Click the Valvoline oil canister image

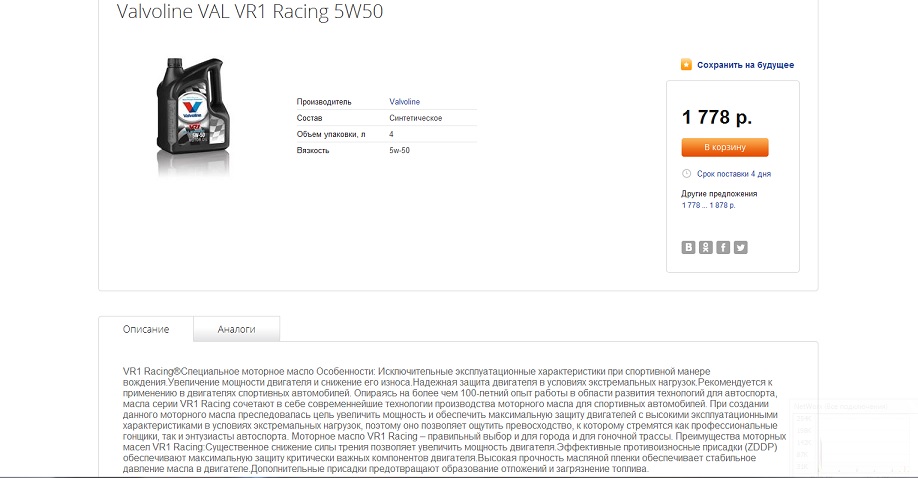point(193,115)
